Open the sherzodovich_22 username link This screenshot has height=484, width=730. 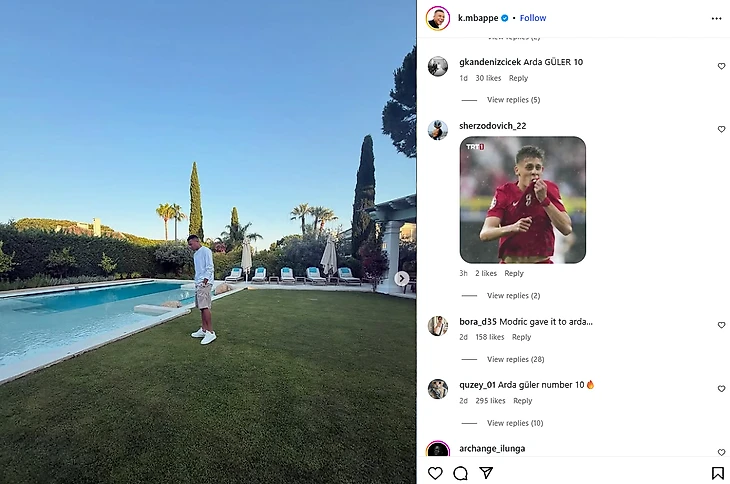point(493,126)
